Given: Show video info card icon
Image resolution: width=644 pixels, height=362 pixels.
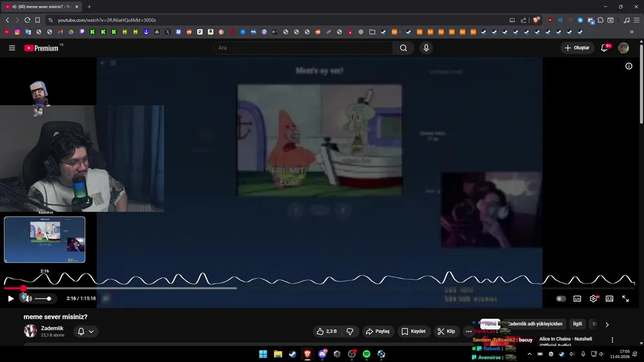Looking at the screenshot, I should [628, 66].
